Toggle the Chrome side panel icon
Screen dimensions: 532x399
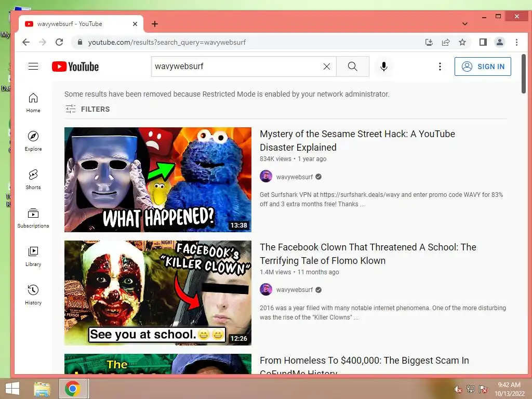pyautogui.click(x=483, y=42)
